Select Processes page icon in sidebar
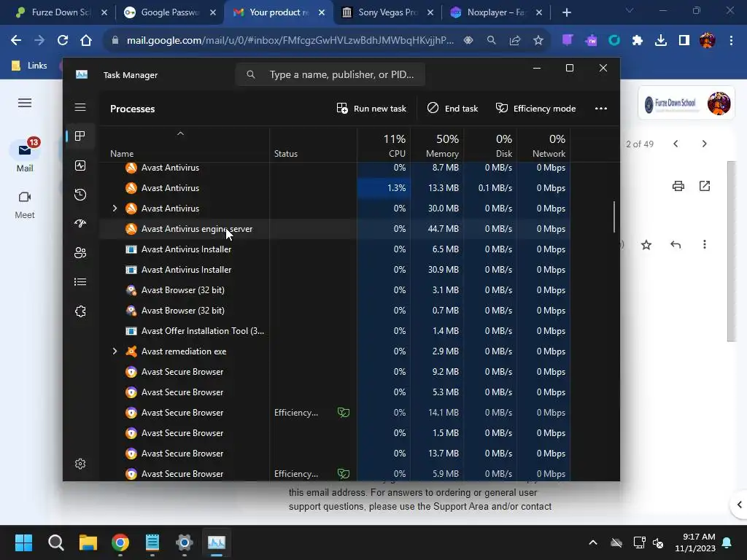The image size is (747, 560). click(x=80, y=136)
